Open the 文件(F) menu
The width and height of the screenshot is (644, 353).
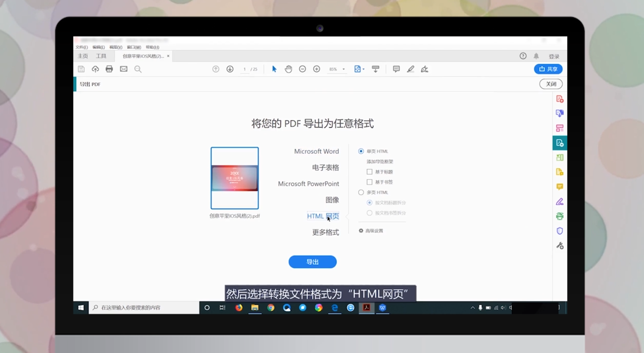(x=81, y=47)
